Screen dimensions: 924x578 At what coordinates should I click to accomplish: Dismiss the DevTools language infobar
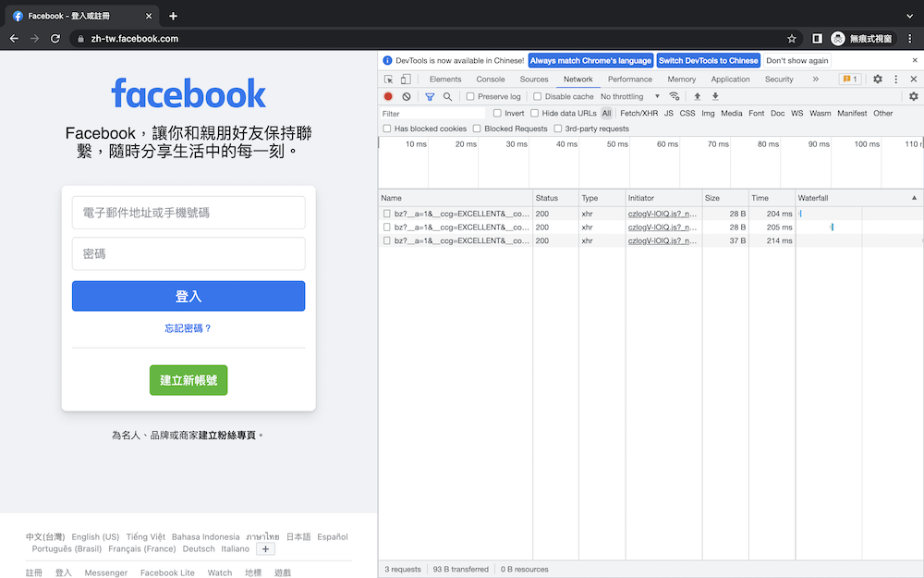(x=915, y=60)
